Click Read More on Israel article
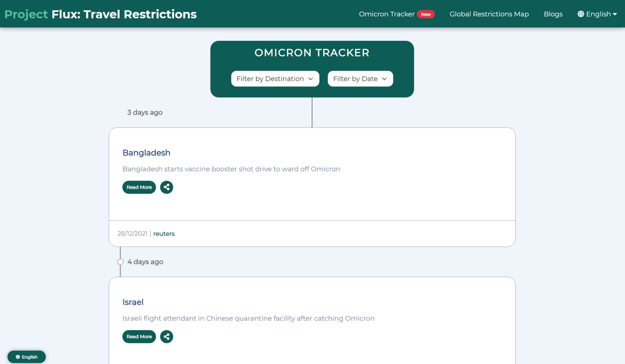 (139, 336)
